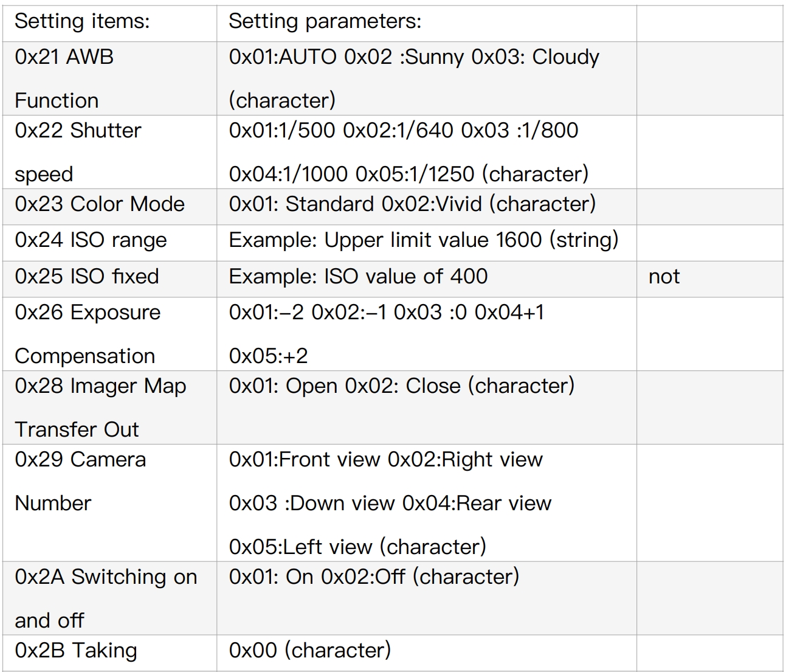The height and width of the screenshot is (672, 786).
Task: Select the "0x22 Shutter speed" cell
Action: (78, 152)
